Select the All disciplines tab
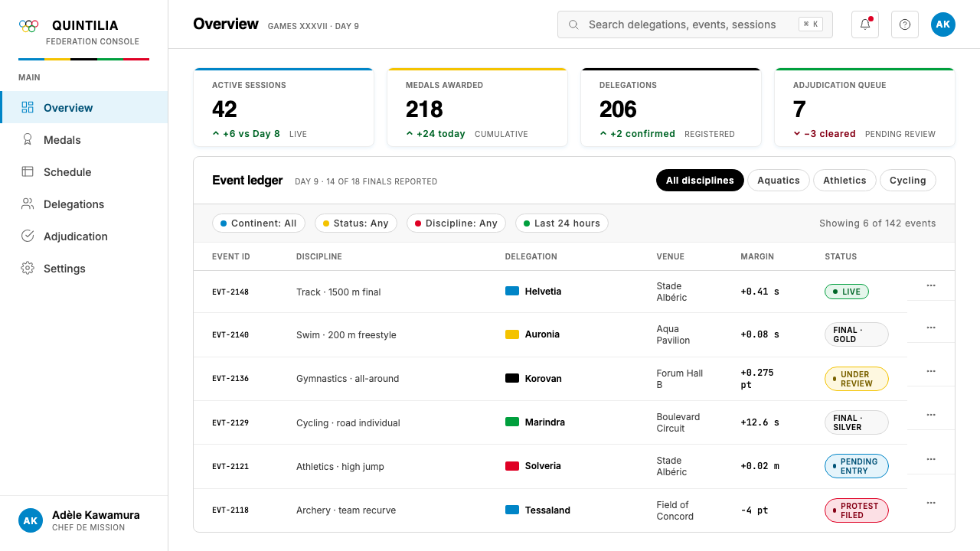 pyautogui.click(x=700, y=181)
